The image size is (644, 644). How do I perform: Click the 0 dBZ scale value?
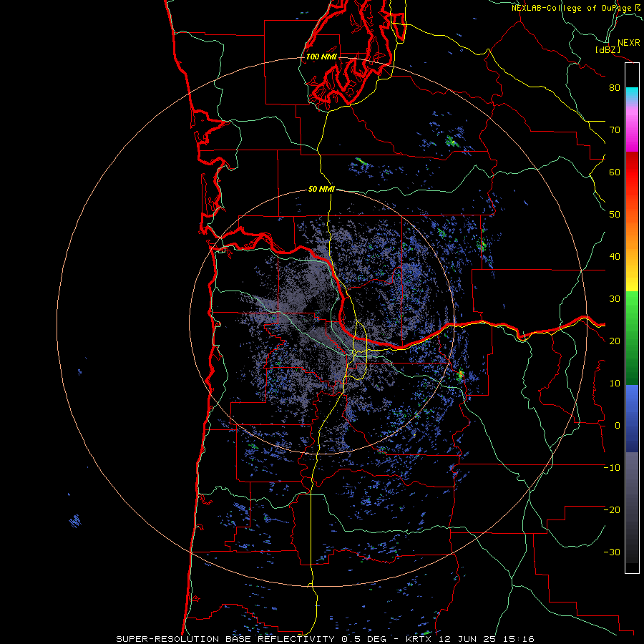pos(618,426)
